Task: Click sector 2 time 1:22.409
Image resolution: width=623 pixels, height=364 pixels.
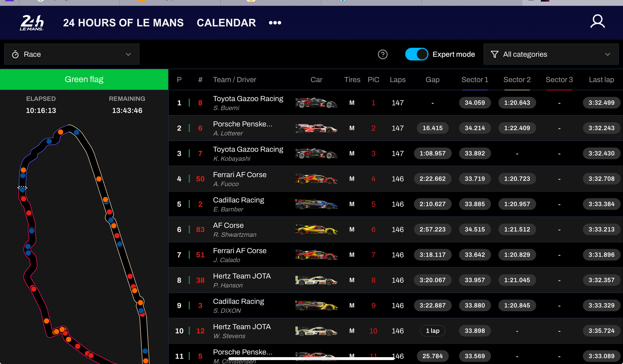Action: tap(517, 128)
